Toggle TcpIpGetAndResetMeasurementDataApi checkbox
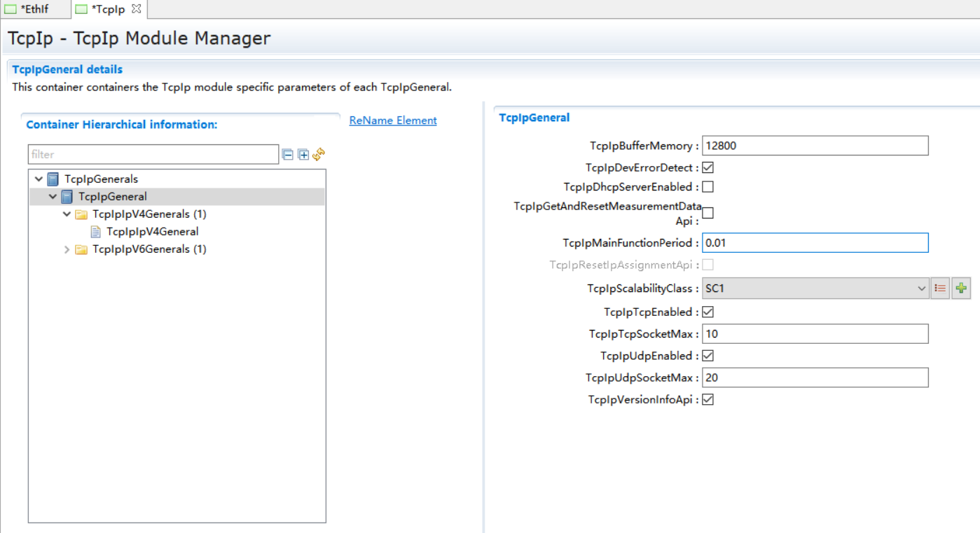The height and width of the screenshot is (533, 980). click(708, 213)
